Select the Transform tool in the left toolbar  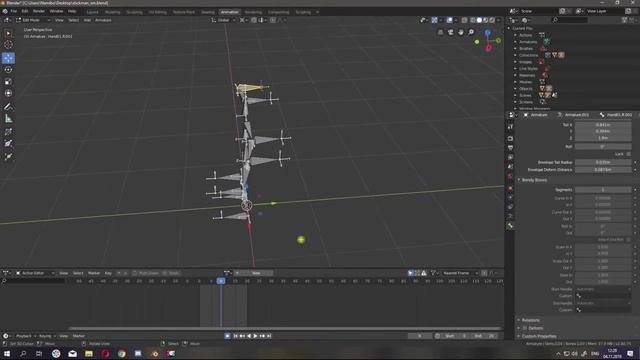[8, 93]
